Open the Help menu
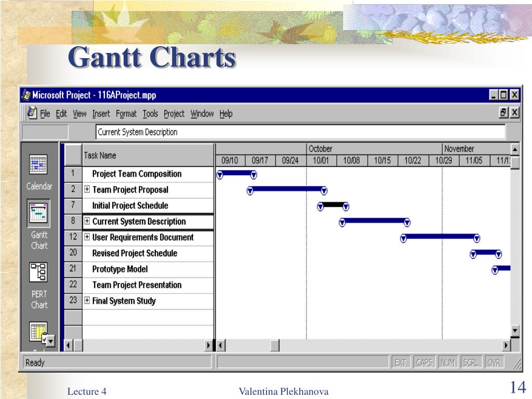 click(226, 114)
